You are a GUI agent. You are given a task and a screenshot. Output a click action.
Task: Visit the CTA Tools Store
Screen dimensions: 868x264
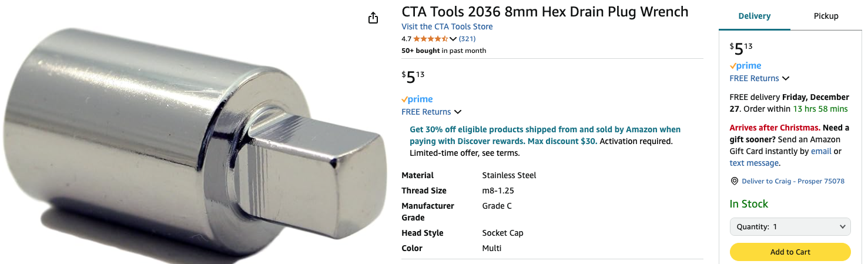click(447, 26)
